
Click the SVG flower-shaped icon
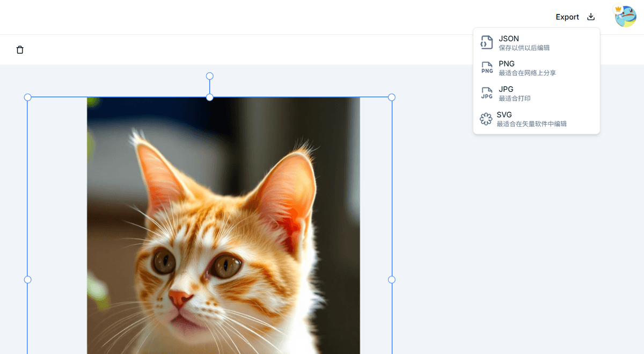[486, 119]
